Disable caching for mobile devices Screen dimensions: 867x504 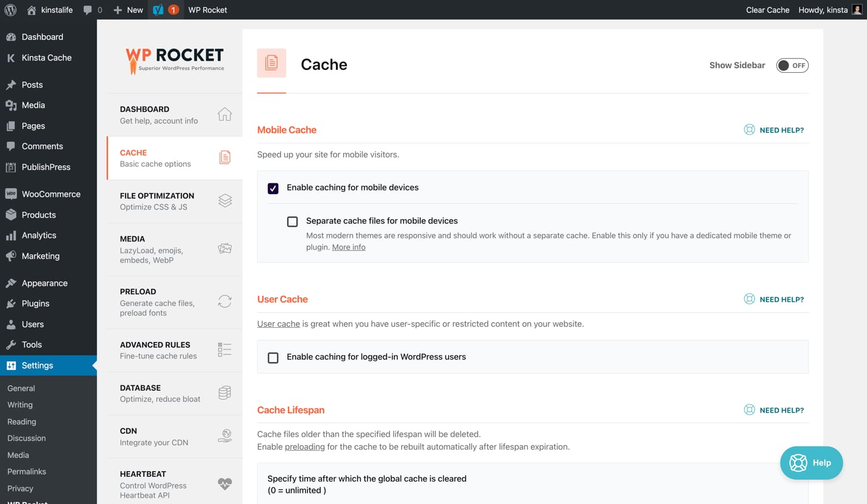pyautogui.click(x=273, y=188)
